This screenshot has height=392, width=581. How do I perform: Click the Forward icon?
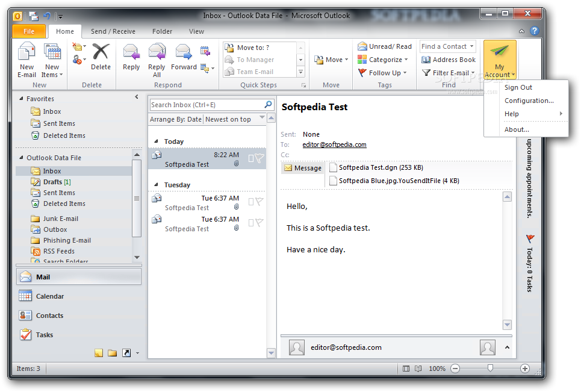coord(184,52)
